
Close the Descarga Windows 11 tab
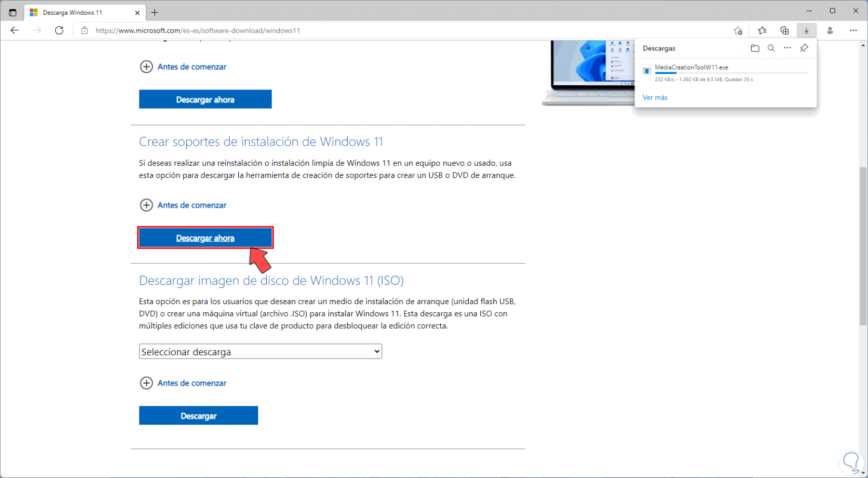pos(137,13)
